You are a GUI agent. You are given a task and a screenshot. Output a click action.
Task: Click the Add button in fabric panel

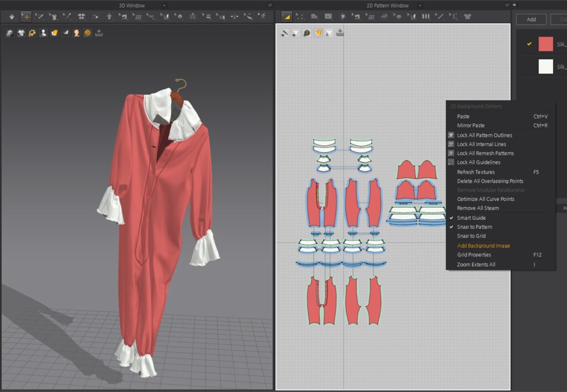pyautogui.click(x=531, y=19)
